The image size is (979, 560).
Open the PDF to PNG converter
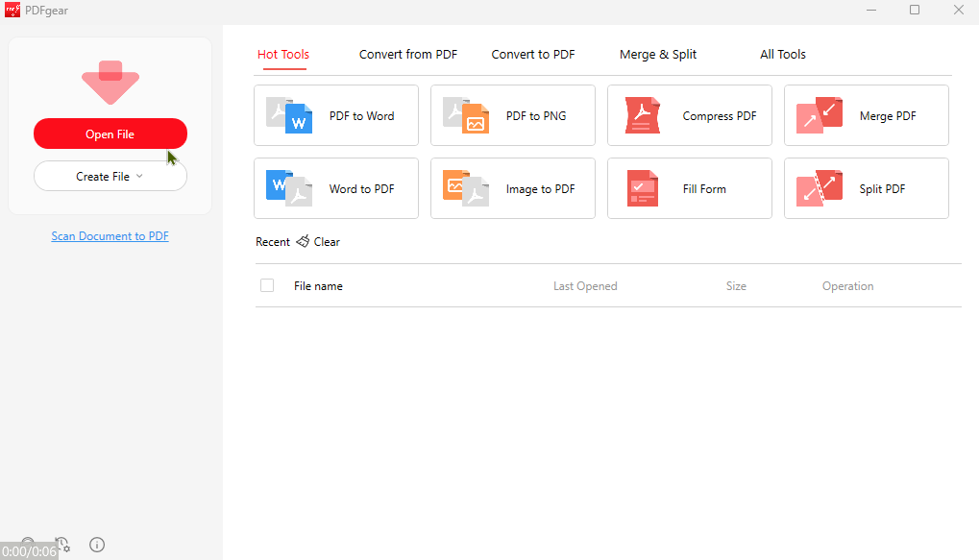click(x=512, y=115)
